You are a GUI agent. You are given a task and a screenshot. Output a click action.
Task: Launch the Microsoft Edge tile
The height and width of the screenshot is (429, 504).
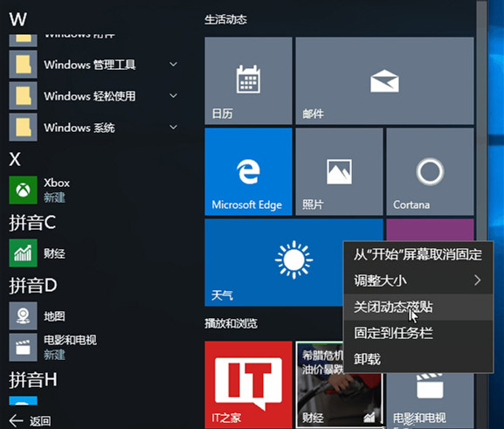[x=248, y=171]
